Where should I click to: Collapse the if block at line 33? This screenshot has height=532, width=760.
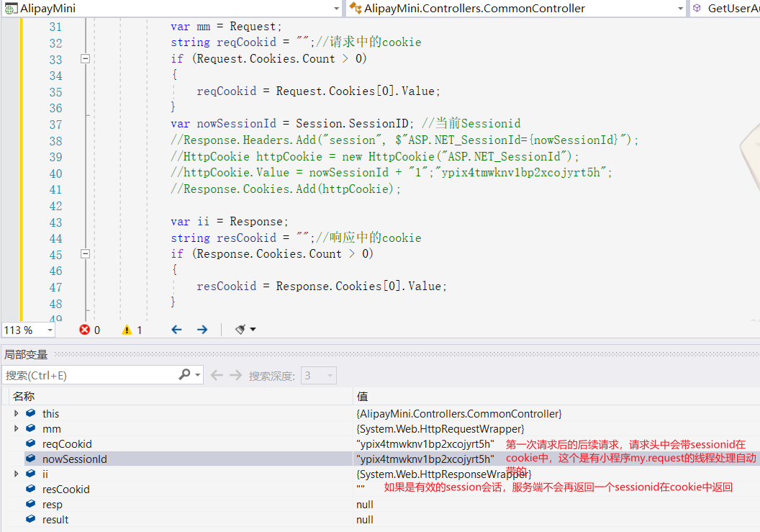pyautogui.click(x=86, y=59)
